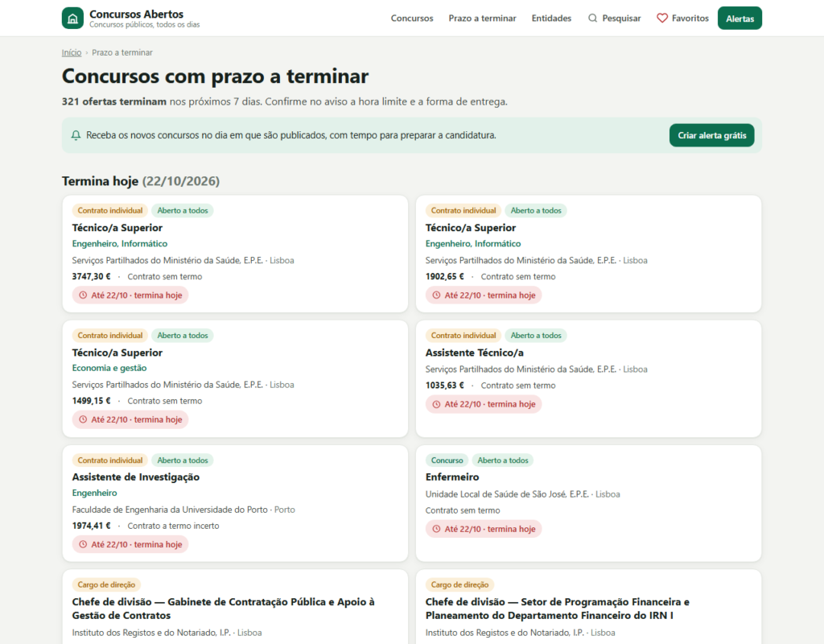
Task: Click Até 22/10 badge on Assistente de Investigação card
Action: (x=130, y=545)
